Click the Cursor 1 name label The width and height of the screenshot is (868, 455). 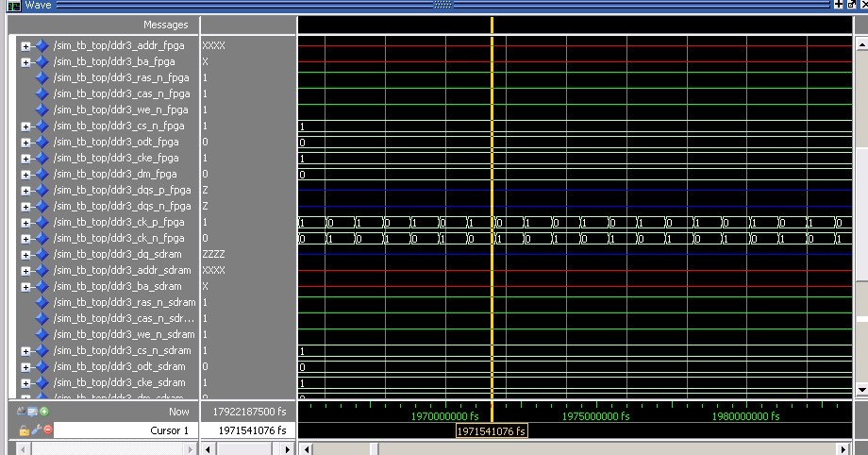pyautogui.click(x=170, y=430)
